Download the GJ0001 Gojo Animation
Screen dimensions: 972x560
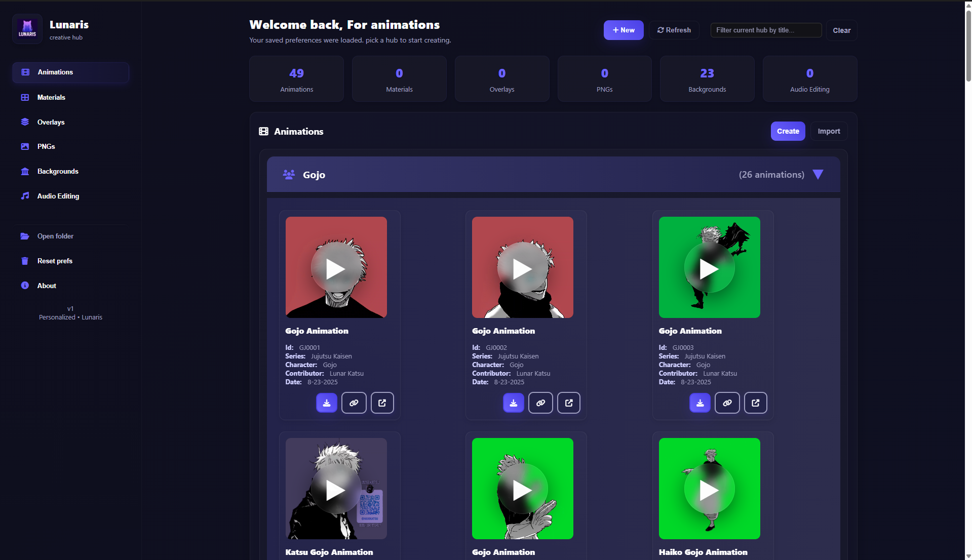pos(326,403)
